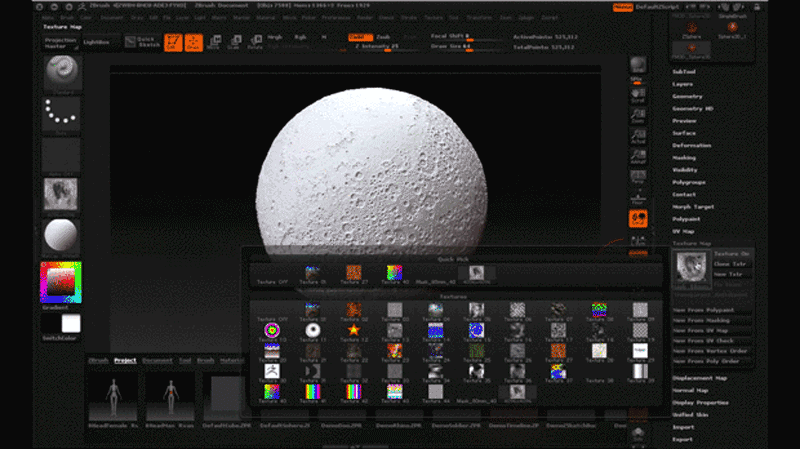Toggle the Zadd button
Screen dimensions: 800x449
(360, 37)
